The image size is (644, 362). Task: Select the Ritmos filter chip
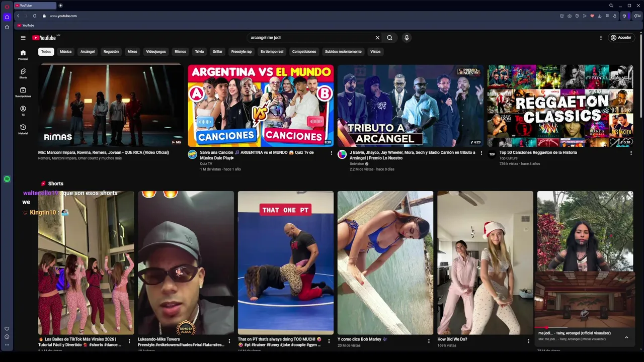(180, 52)
